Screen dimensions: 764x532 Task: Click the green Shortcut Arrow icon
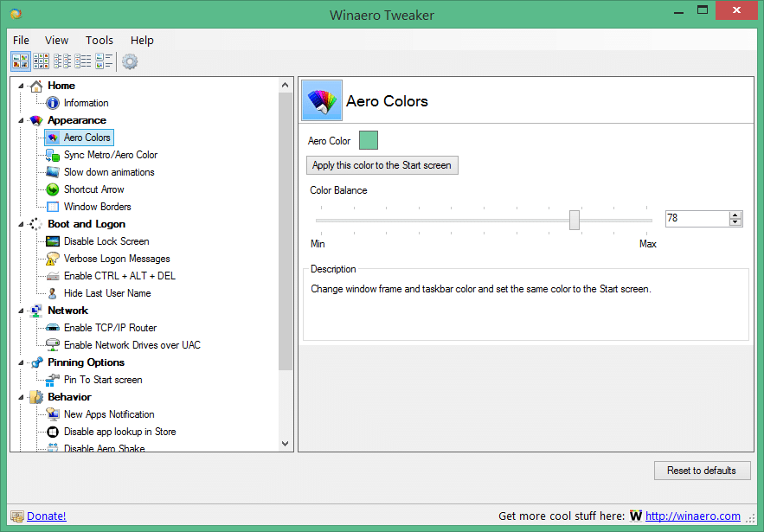(53, 189)
